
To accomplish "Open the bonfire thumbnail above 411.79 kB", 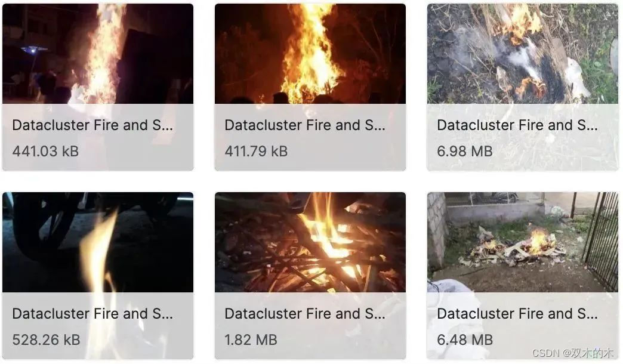I will click(x=310, y=54).
